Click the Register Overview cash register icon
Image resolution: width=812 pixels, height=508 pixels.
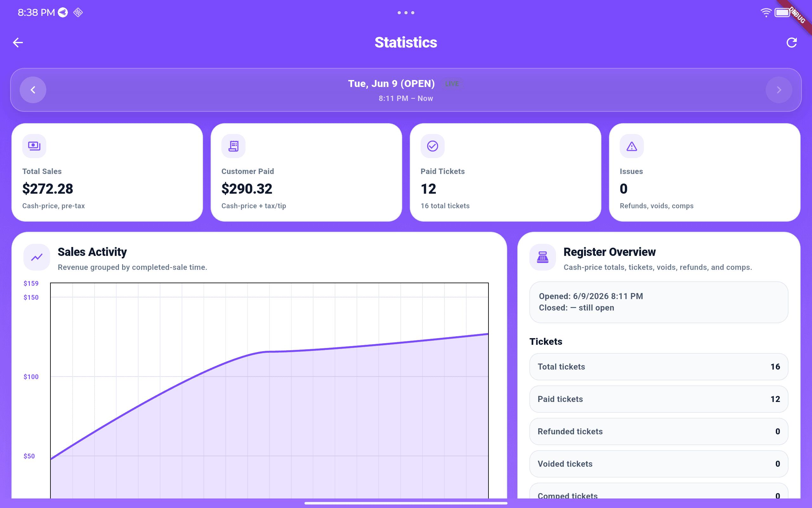pos(543,257)
